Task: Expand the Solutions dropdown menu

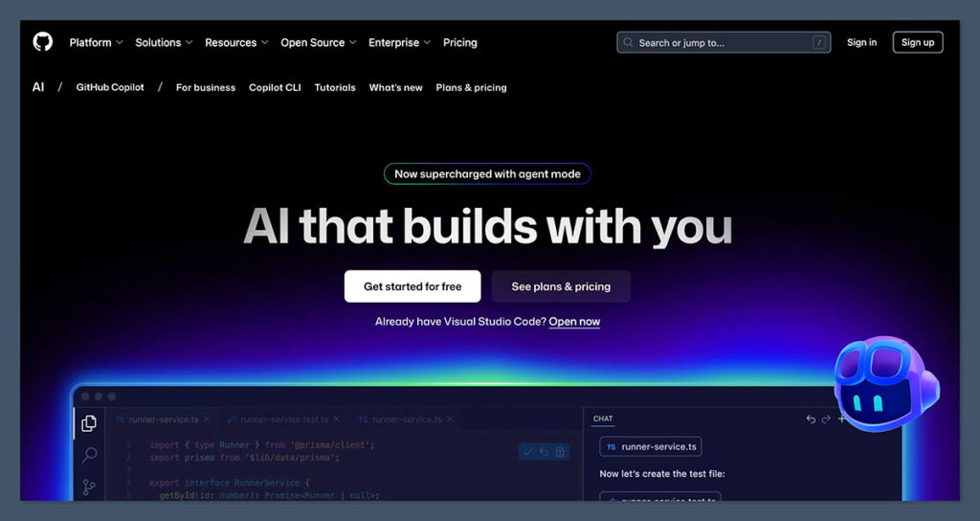Action: tap(164, 42)
